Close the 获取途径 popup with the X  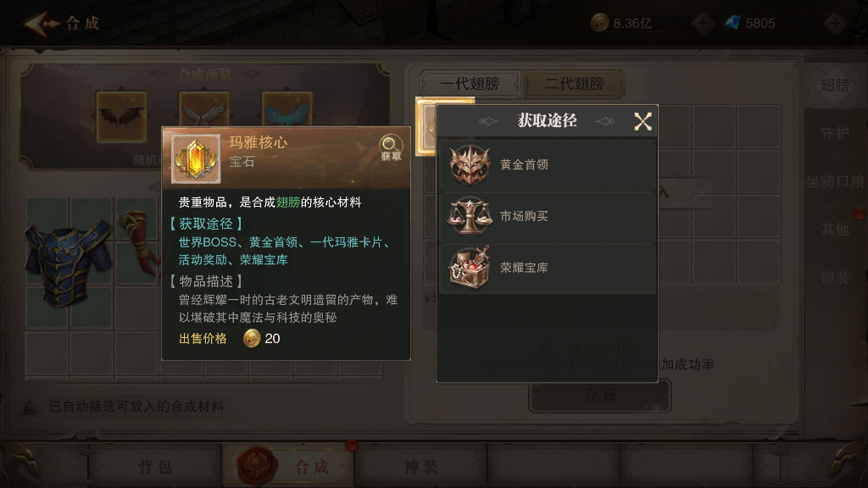click(x=643, y=121)
